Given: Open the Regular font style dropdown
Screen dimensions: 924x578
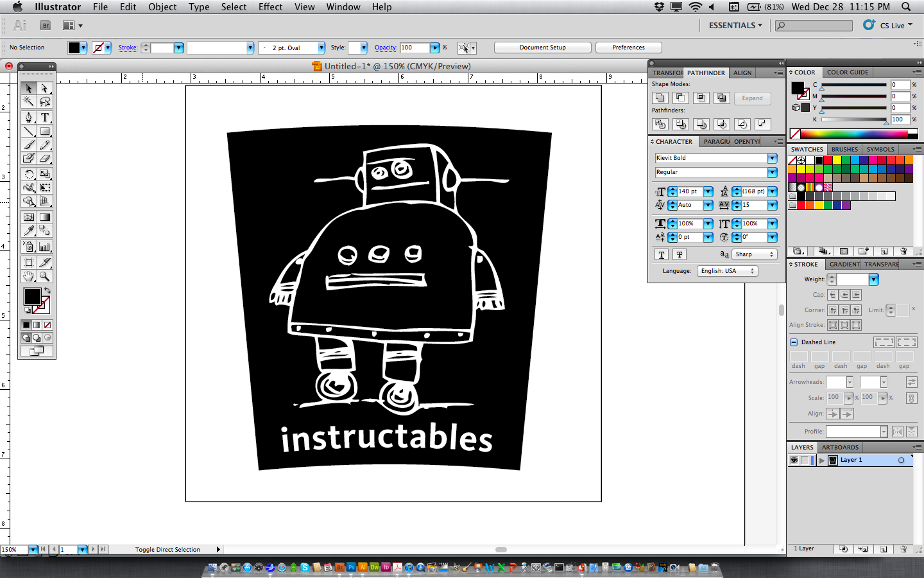Looking at the screenshot, I should click(x=772, y=172).
